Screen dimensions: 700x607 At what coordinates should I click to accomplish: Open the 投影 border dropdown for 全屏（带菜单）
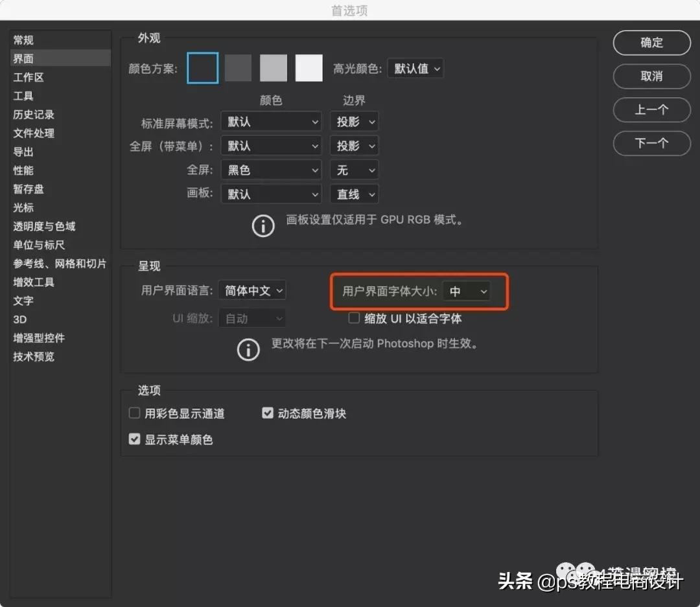point(354,145)
